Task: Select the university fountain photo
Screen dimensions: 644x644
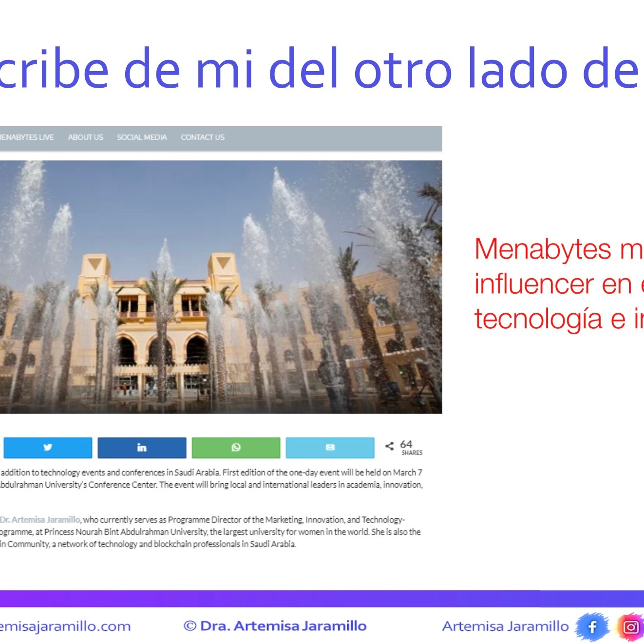Action: tap(221, 287)
